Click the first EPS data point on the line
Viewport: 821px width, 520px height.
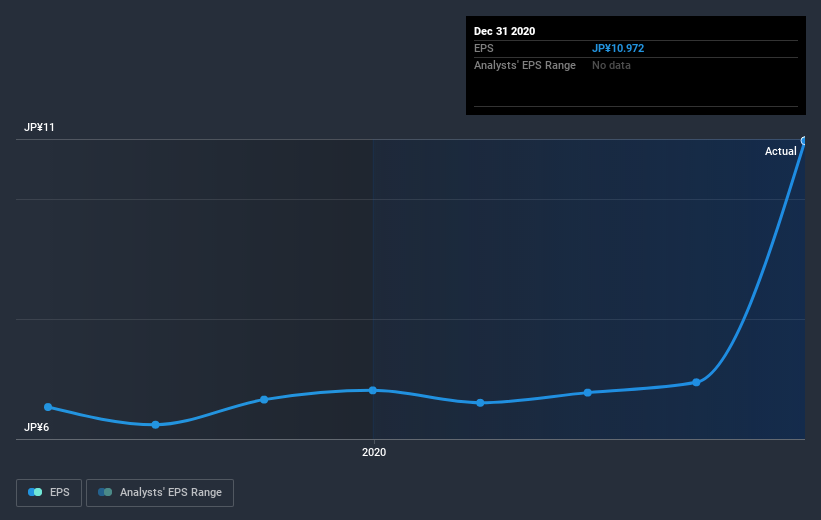48,407
